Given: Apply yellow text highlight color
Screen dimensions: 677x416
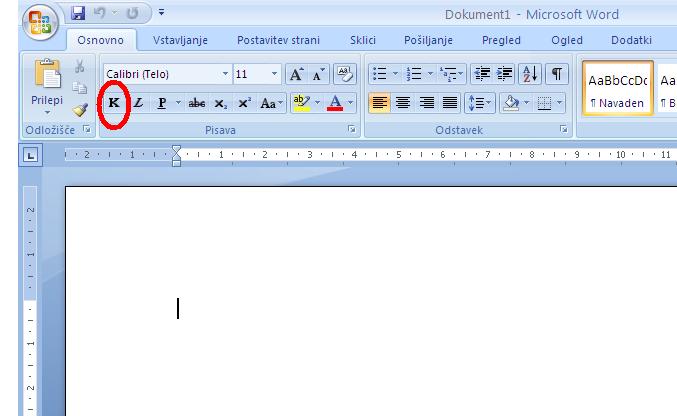Looking at the screenshot, I should (x=302, y=103).
